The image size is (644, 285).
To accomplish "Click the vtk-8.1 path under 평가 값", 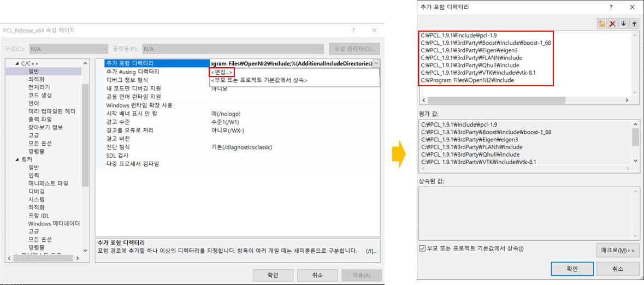I will click(x=479, y=162).
